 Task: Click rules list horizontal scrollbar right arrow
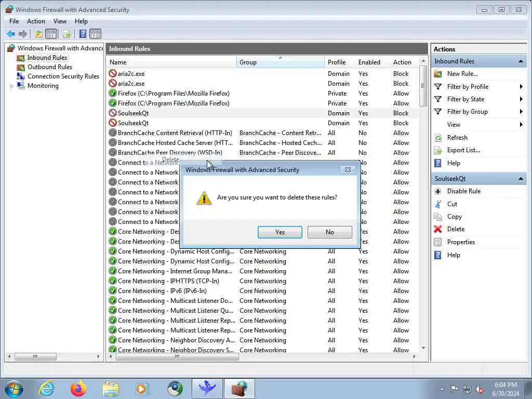pyautogui.click(x=414, y=356)
